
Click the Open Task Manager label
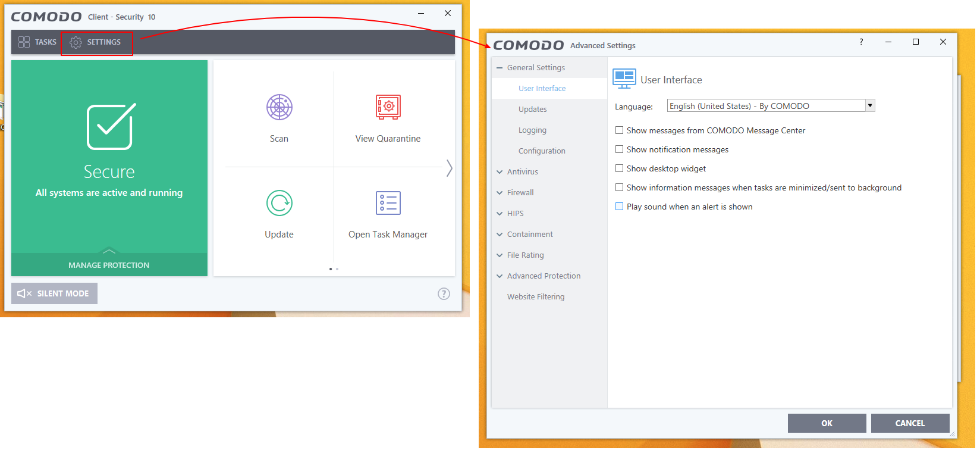pyautogui.click(x=388, y=235)
